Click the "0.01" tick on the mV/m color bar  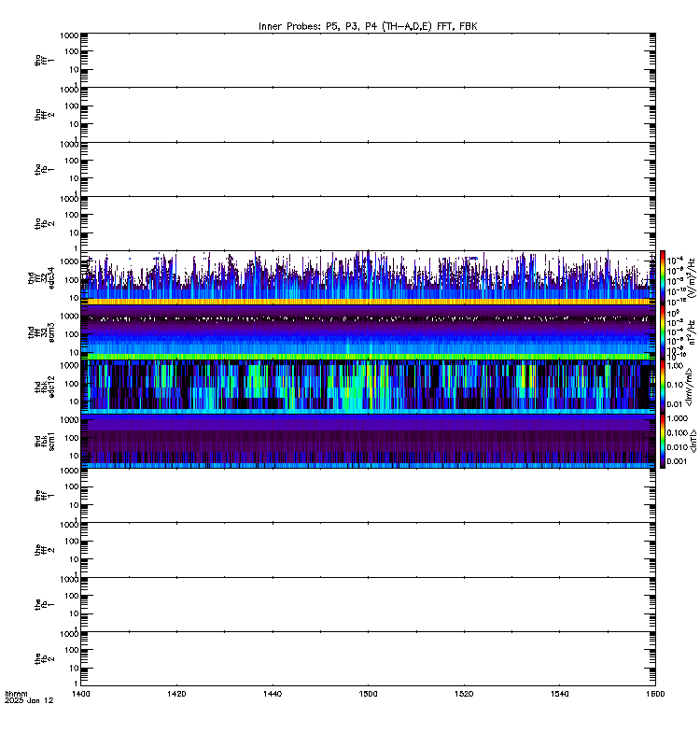pos(675,404)
